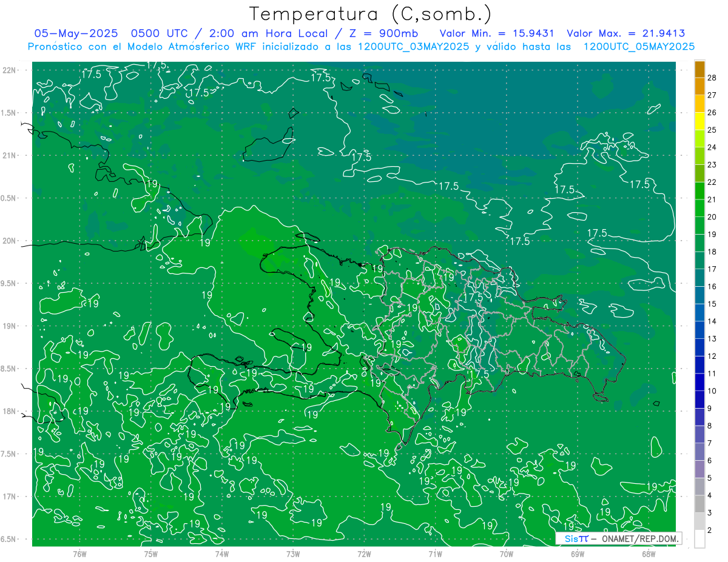Click the "73W" longitude label

[293, 554]
